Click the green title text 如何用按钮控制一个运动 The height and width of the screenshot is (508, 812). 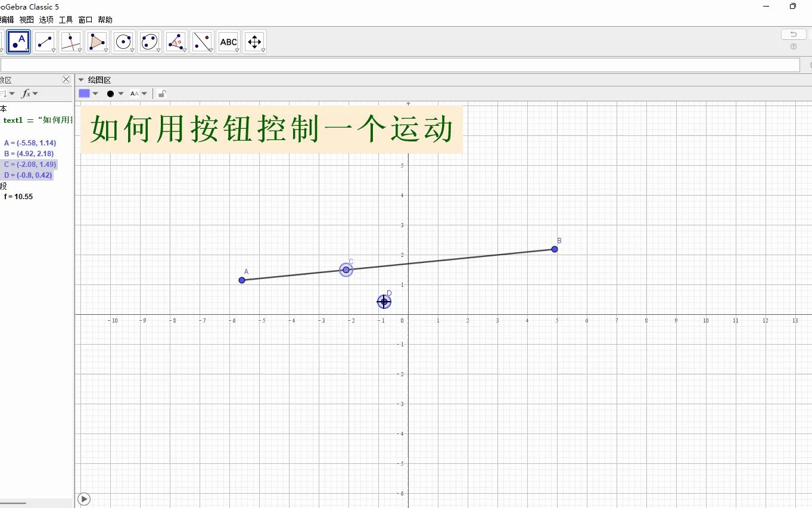pyautogui.click(x=272, y=129)
